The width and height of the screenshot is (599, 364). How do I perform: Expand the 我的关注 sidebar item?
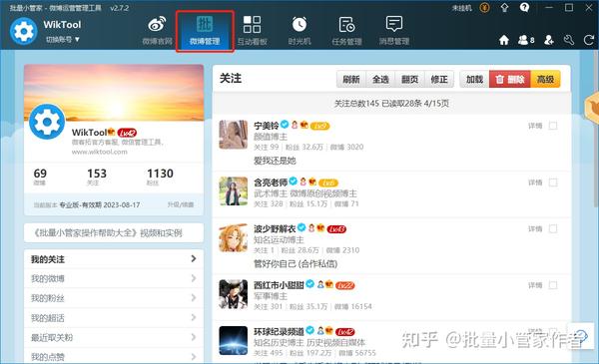coord(114,259)
